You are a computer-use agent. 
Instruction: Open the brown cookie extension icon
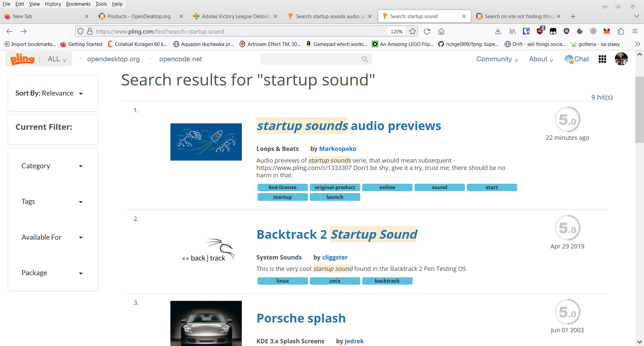580,31
